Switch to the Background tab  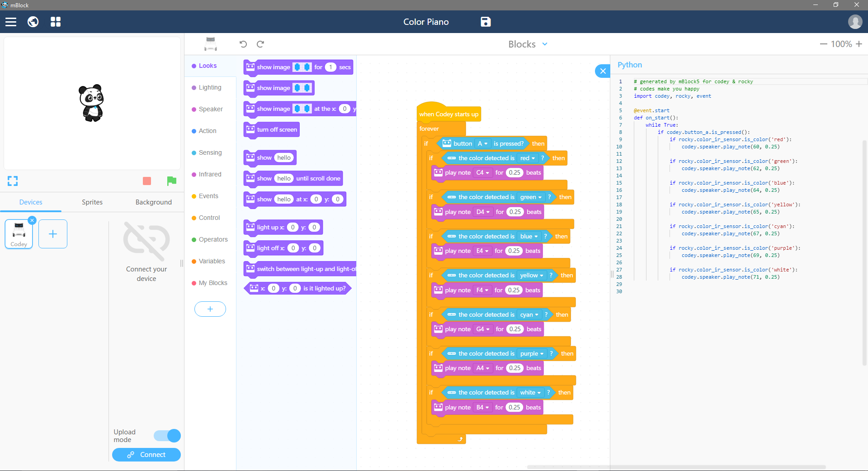154,202
